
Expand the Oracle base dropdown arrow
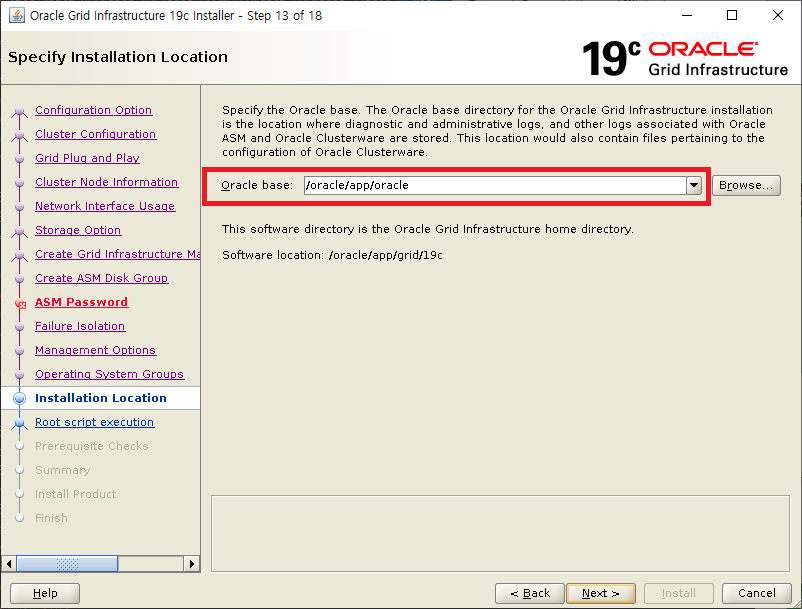[x=694, y=185]
